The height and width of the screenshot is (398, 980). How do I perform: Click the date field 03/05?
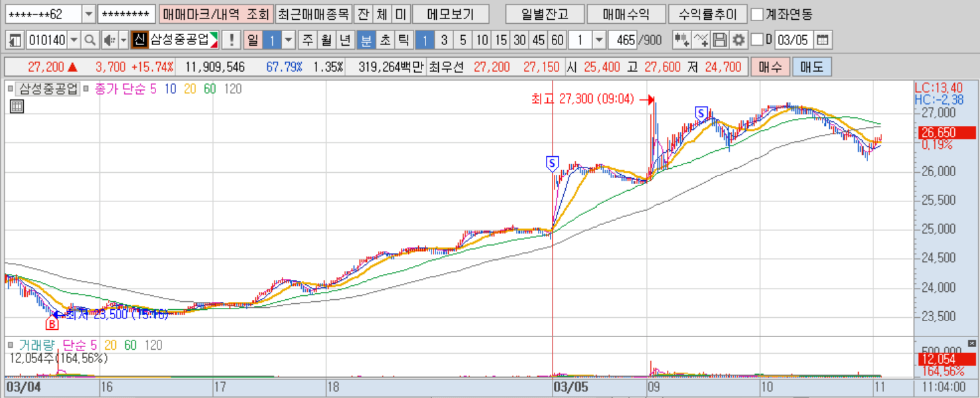[x=793, y=40]
